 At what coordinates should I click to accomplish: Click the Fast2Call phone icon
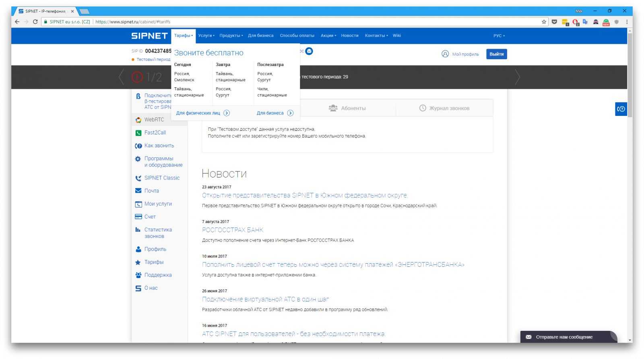pos(138,133)
